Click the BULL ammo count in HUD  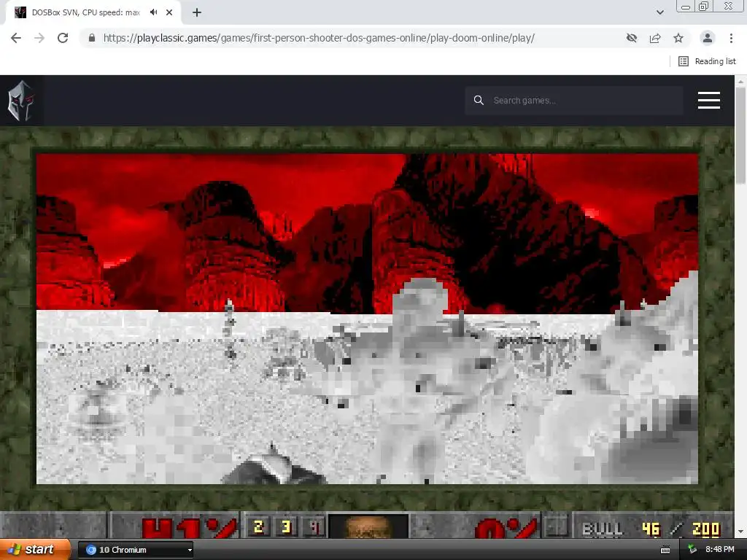pos(651,529)
